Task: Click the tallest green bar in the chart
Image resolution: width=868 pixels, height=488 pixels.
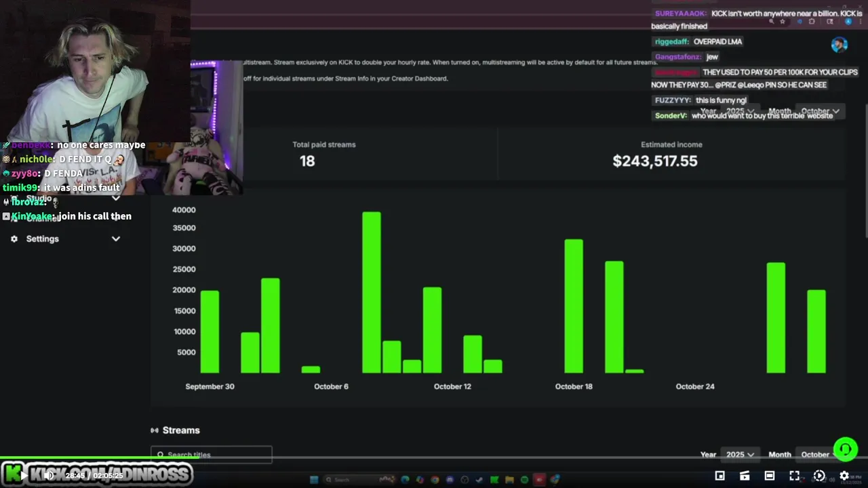Action: pyautogui.click(x=372, y=293)
